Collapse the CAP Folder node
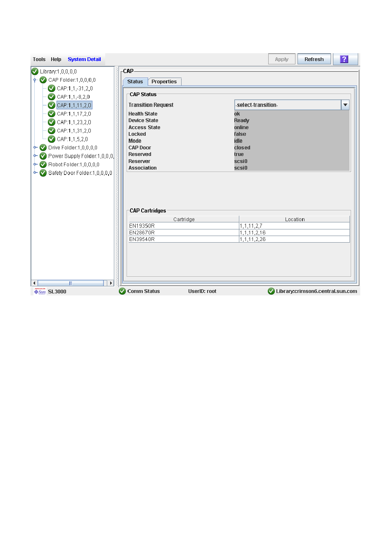The height and width of the screenshot is (536, 392). click(x=35, y=80)
